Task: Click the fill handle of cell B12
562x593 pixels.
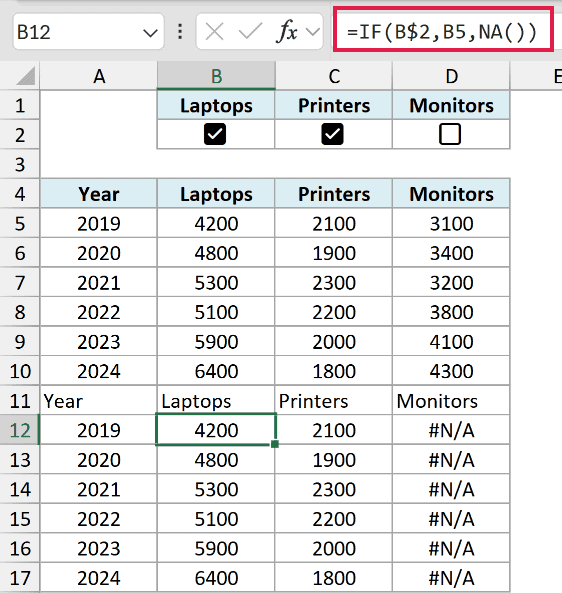Action: point(275,444)
